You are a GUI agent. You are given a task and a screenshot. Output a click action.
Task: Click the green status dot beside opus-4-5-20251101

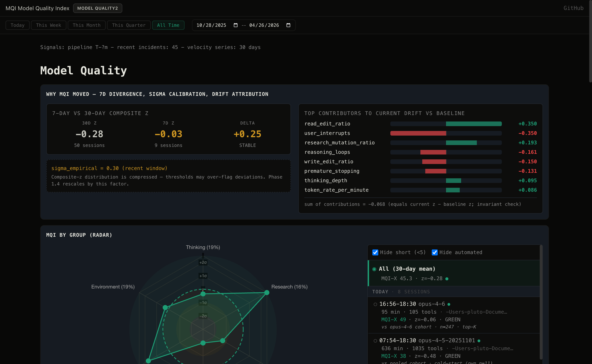[x=479, y=341]
